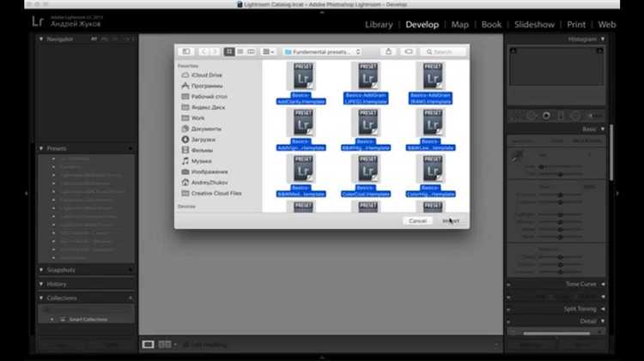Pick the White Balance Selector eyedropper
Image resolution: width=644 pixels, height=361 pixels.
517,157
